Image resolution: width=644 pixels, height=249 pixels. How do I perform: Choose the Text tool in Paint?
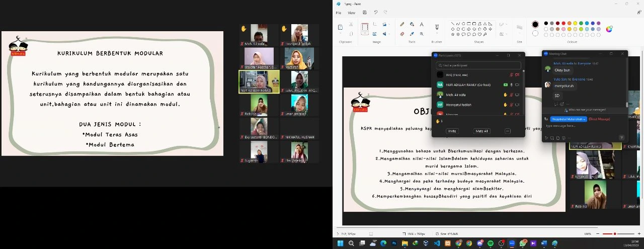coord(422,24)
